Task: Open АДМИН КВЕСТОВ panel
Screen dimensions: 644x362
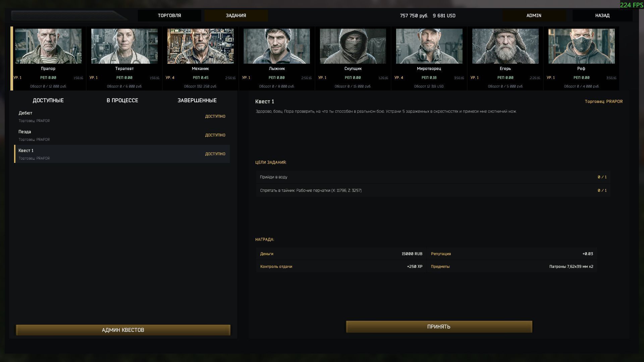Action: pyautogui.click(x=123, y=330)
